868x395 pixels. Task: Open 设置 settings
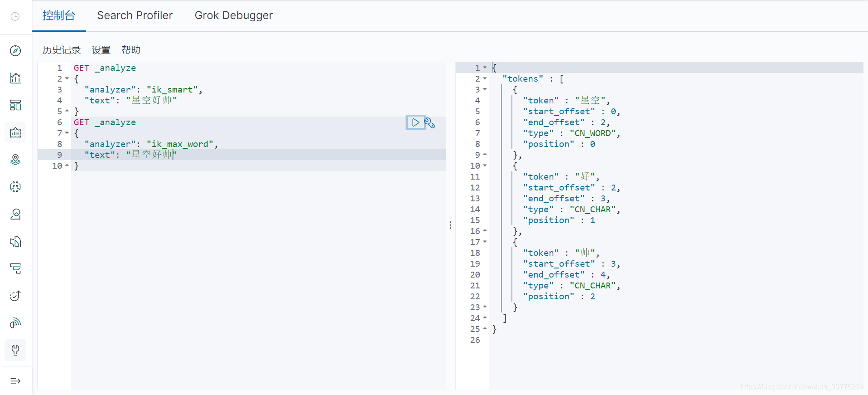click(x=101, y=50)
